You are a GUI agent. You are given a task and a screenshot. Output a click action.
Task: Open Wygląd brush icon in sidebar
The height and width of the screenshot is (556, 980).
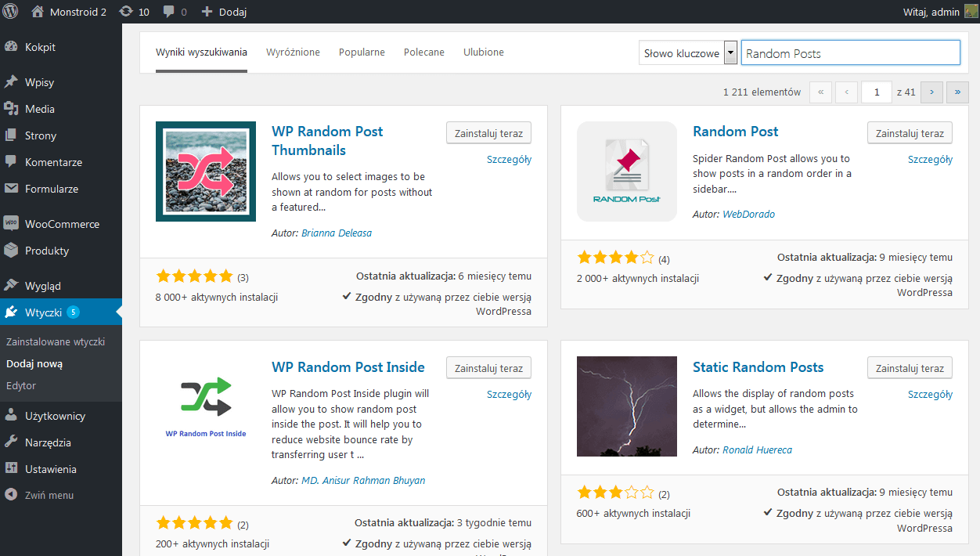11,286
